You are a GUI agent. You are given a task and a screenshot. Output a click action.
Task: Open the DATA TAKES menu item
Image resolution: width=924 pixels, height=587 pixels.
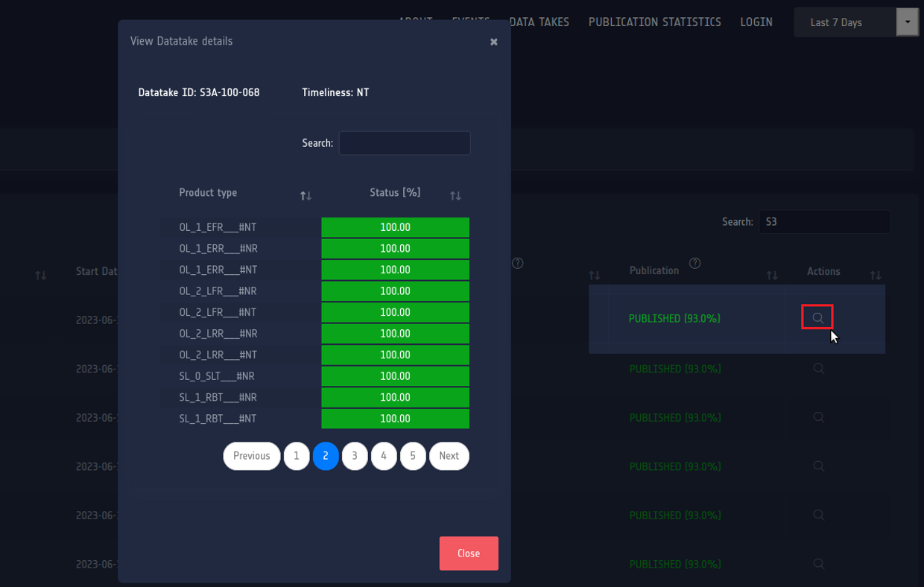(539, 22)
